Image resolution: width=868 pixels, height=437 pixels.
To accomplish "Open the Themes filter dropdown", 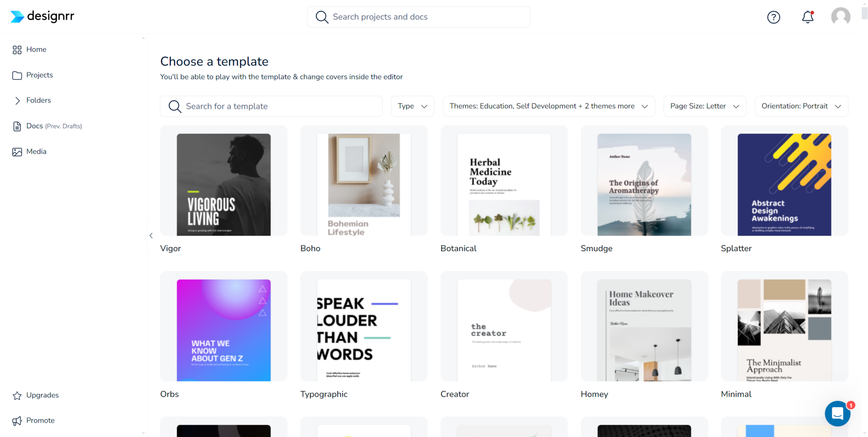I will point(548,106).
